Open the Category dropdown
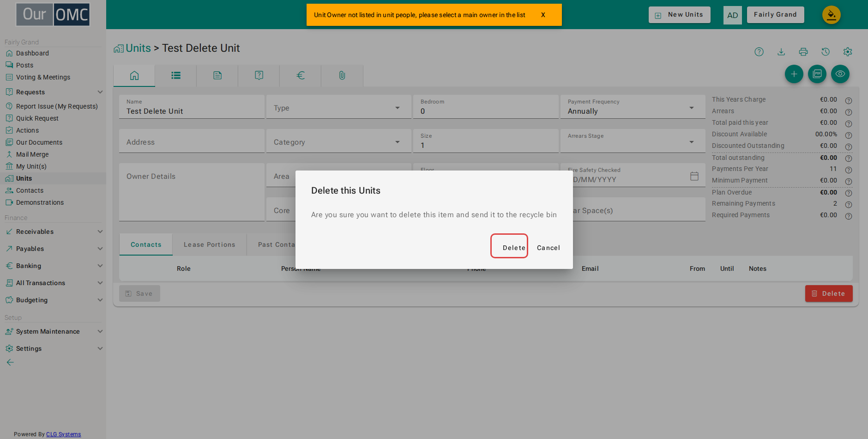The image size is (868, 439). point(339,141)
